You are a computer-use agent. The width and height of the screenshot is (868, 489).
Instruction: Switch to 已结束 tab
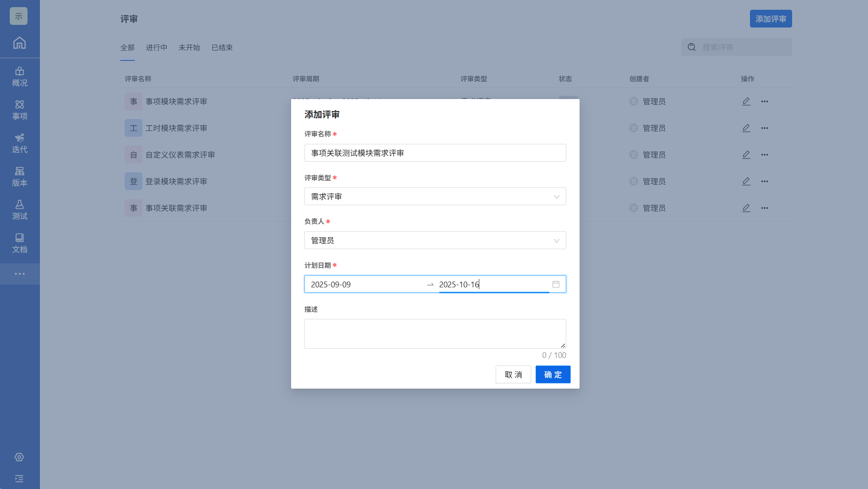click(x=222, y=48)
